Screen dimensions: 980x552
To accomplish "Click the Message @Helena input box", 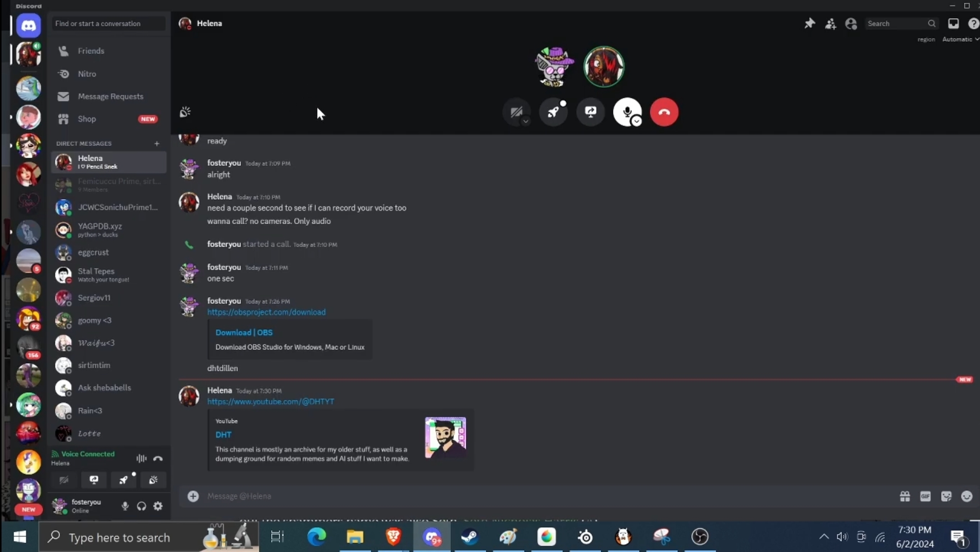I will [544, 496].
